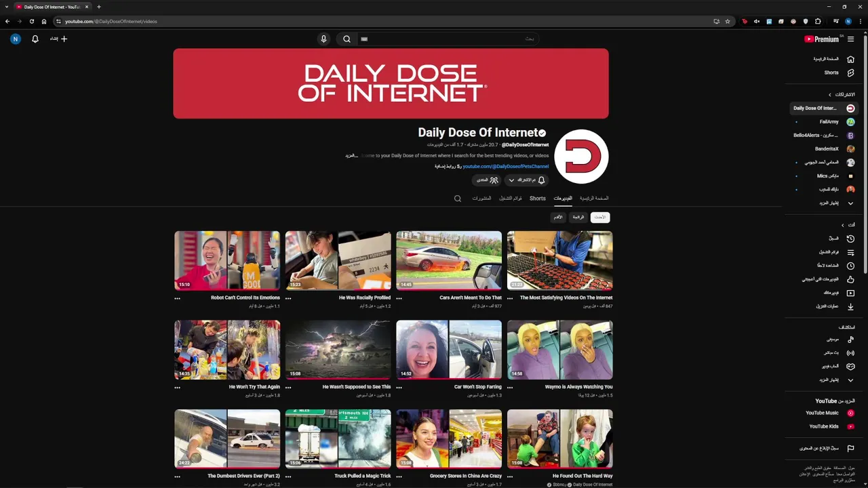Select the Newest sort chip
The image size is (868, 488).
tap(600, 217)
